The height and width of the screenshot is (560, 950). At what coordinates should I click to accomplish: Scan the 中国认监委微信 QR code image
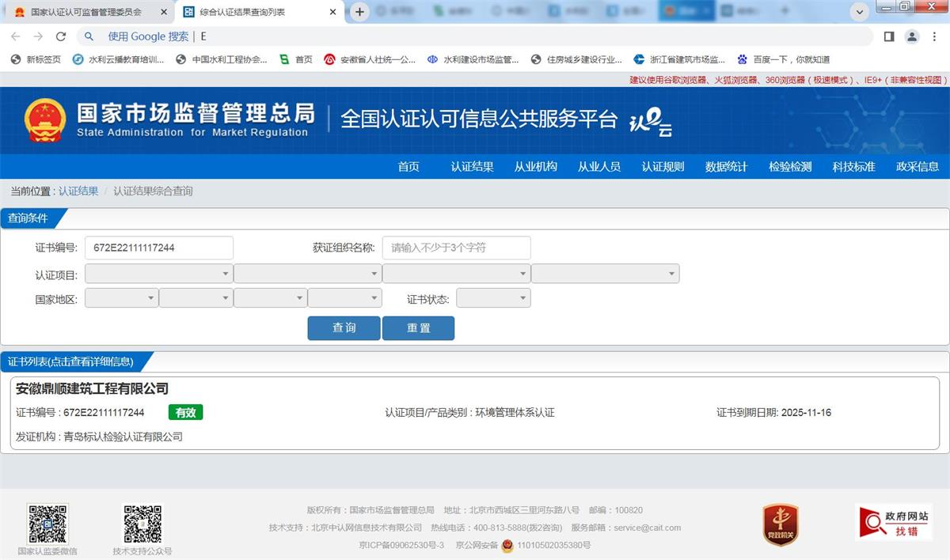tap(47, 522)
